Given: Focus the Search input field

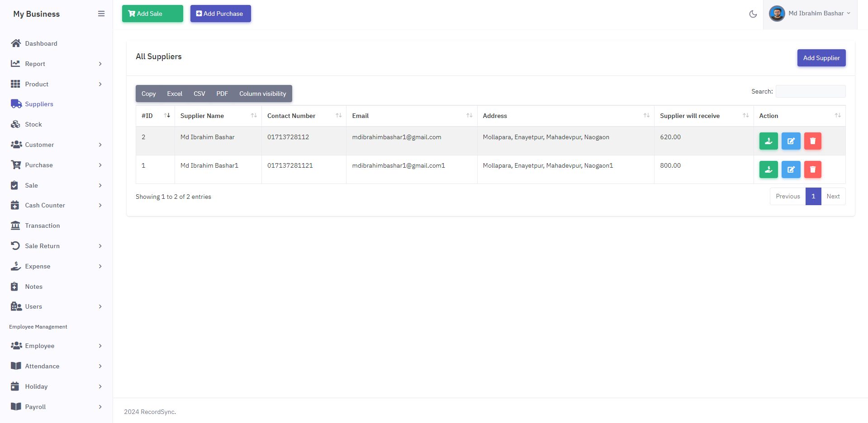Looking at the screenshot, I should tap(810, 91).
